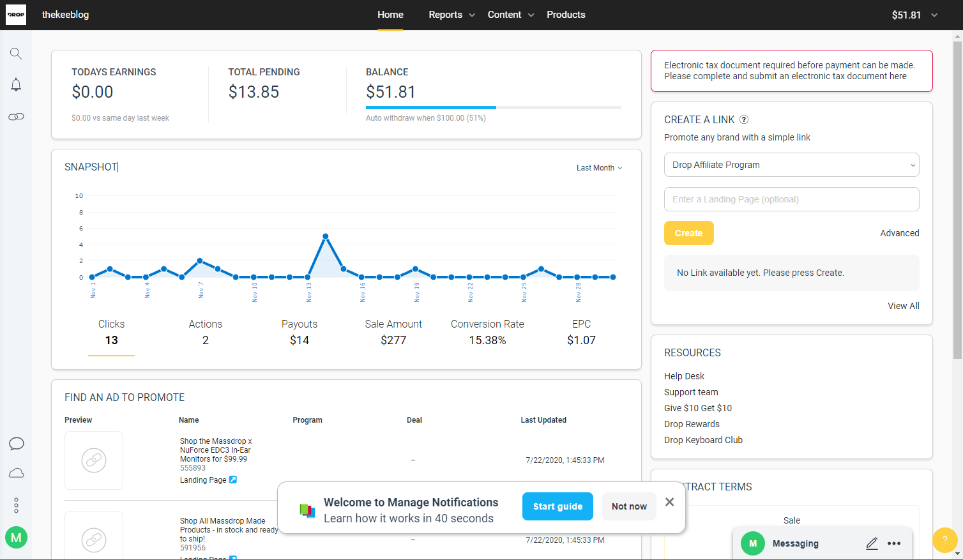Open notifications bell in sidebar
This screenshot has height=560, width=963.
pyautogui.click(x=16, y=84)
